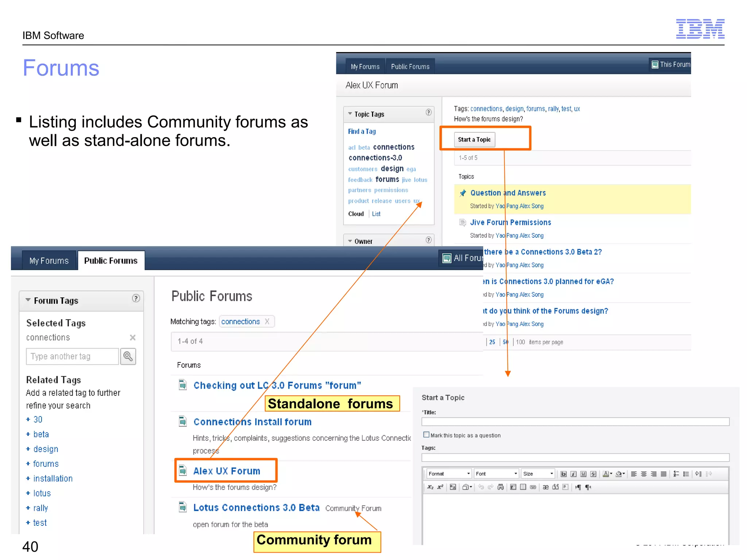Insert an image in the editor
Screen dimensions: 747x560
pos(513,487)
